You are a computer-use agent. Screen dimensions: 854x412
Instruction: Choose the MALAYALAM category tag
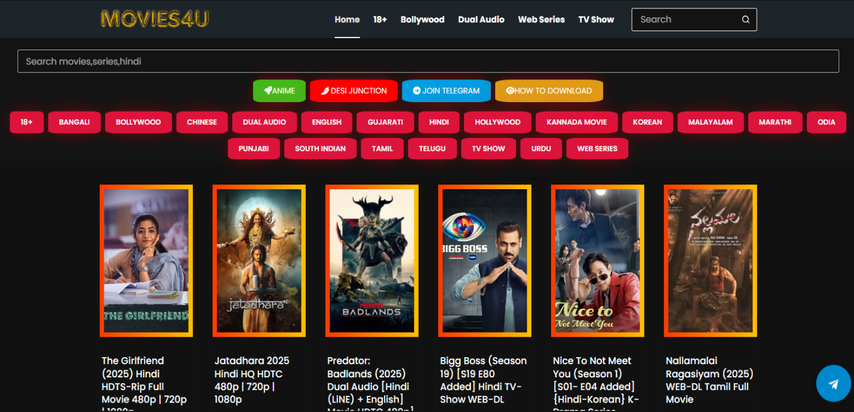(x=710, y=122)
